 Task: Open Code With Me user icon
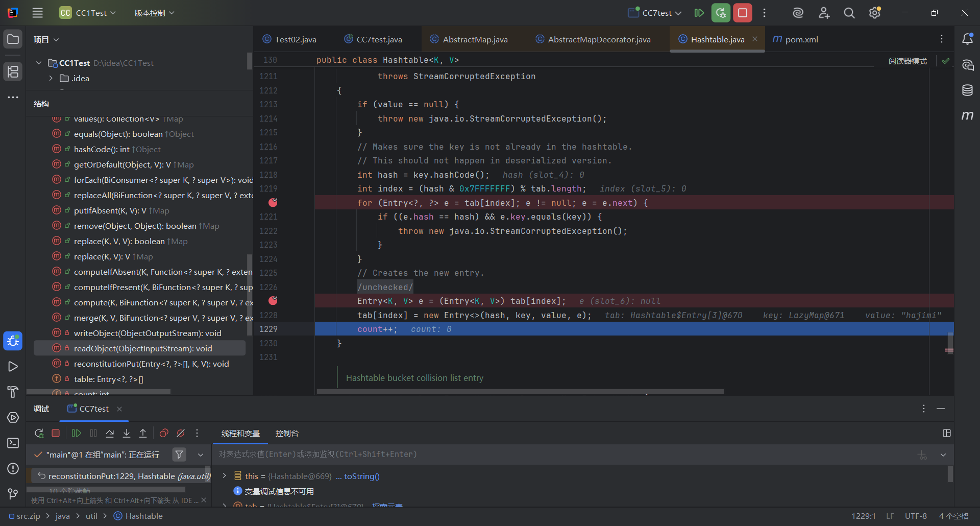point(824,13)
